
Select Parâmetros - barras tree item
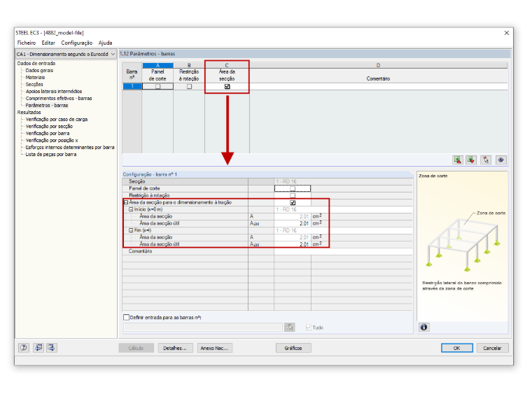point(47,105)
